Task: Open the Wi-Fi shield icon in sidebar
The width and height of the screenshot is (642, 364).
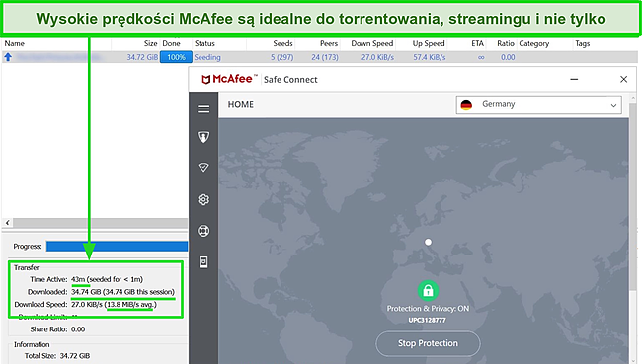Action: [x=203, y=168]
